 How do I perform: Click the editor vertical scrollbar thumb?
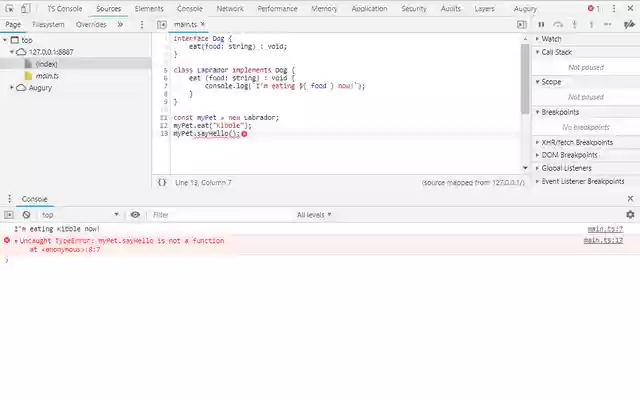525,78
